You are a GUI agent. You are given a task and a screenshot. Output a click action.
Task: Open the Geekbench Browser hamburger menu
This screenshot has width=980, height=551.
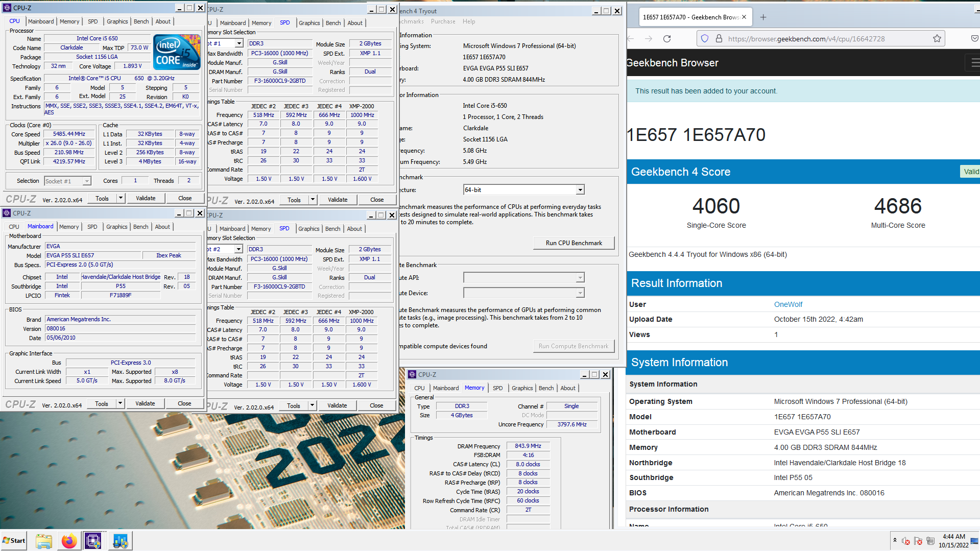(x=975, y=63)
